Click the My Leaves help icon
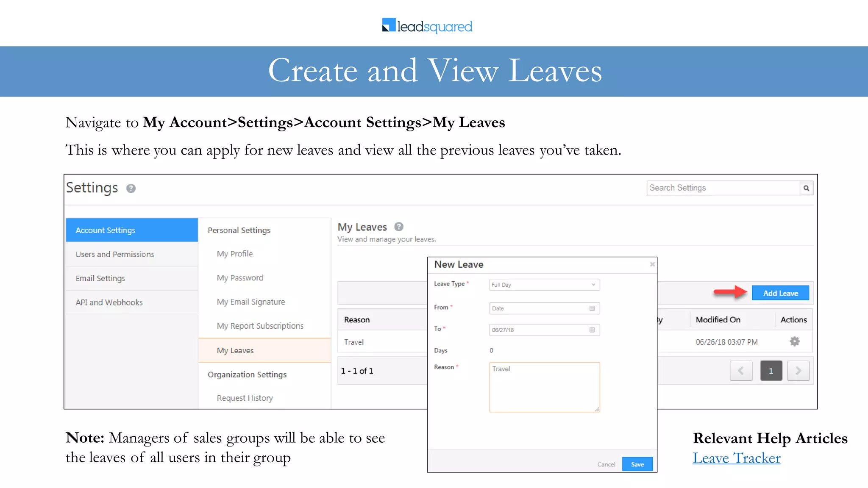 (x=399, y=227)
